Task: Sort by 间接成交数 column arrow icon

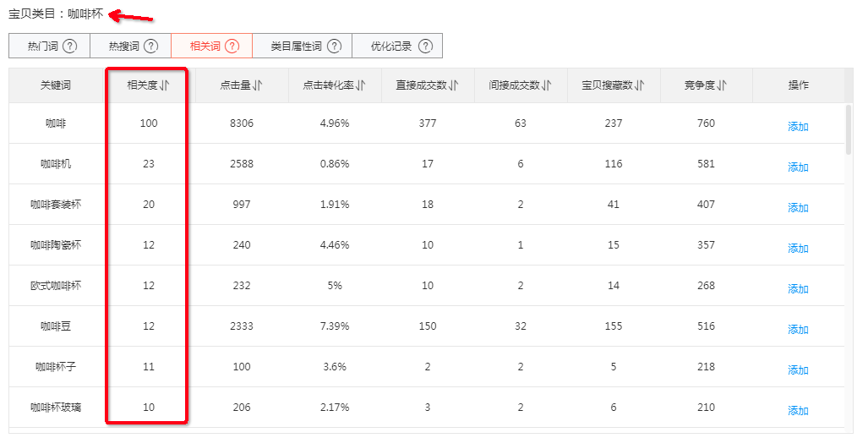Action: tap(547, 85)
